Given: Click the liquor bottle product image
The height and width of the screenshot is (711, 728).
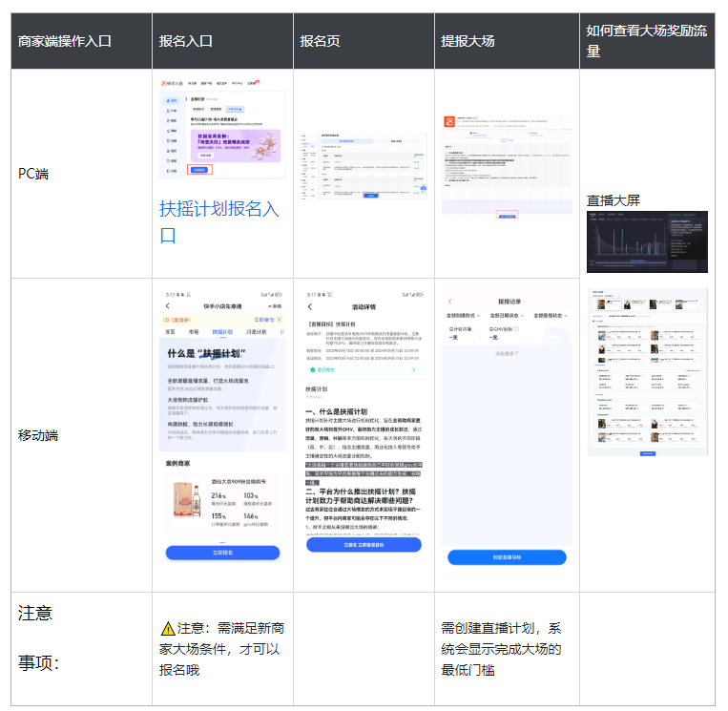Looking at the screenshot, I should pos(187,500).
